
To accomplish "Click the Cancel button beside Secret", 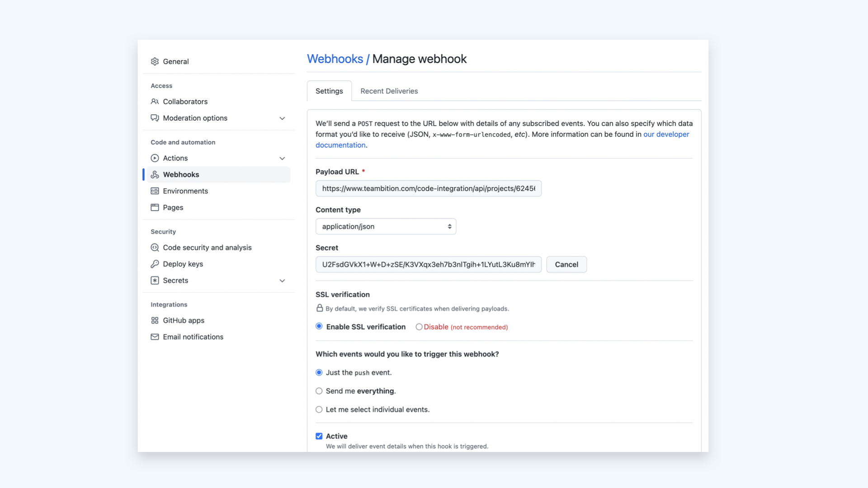I will coord(566,265).
